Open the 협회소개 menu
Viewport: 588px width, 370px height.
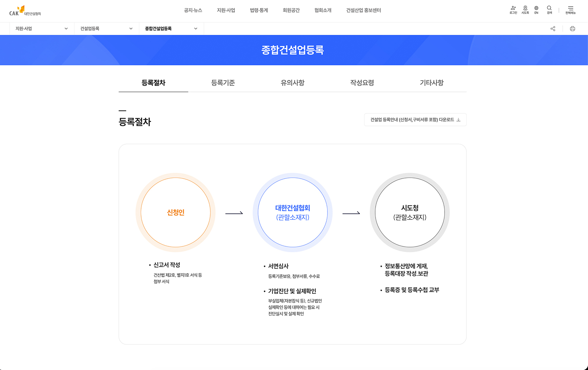pos(323,10)
